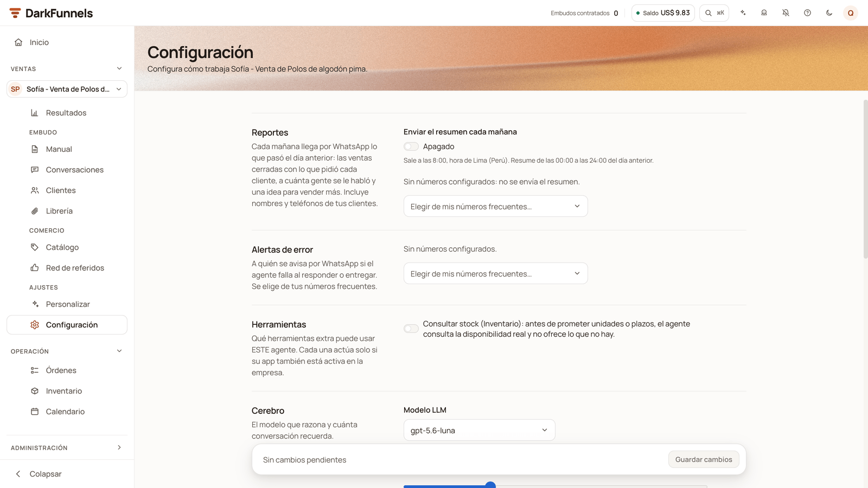Click the muted notifications bell icon
Viewport: 868px width, 488px height.
click(786, 13)
